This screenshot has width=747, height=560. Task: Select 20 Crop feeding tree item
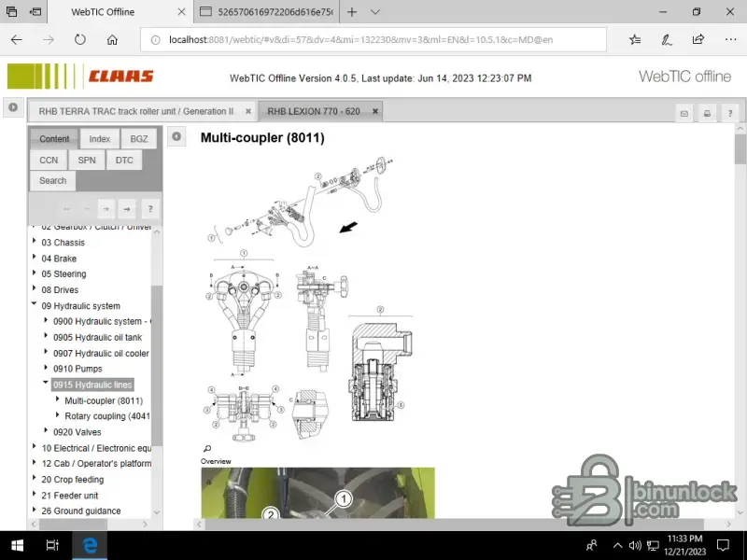[x=73, y=480]
